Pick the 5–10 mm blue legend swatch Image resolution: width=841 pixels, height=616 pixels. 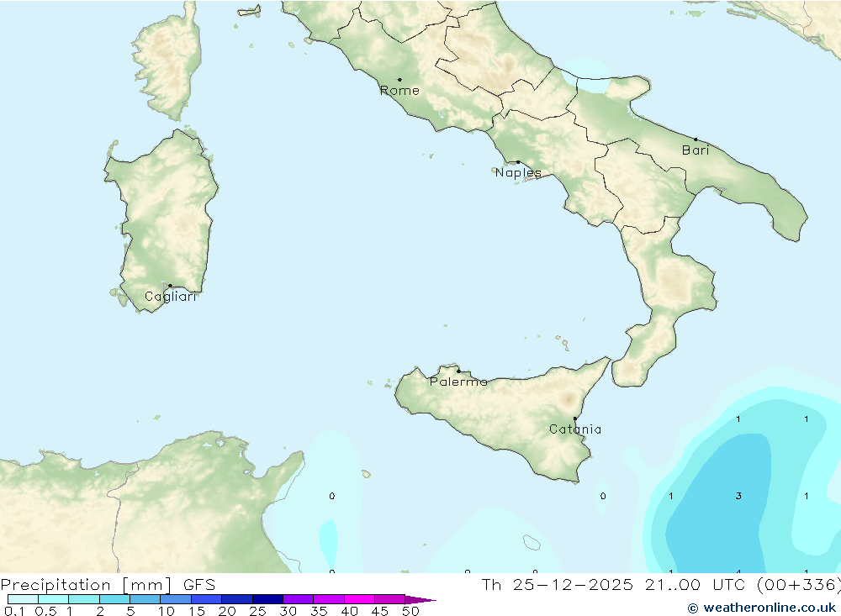point(145,599)
